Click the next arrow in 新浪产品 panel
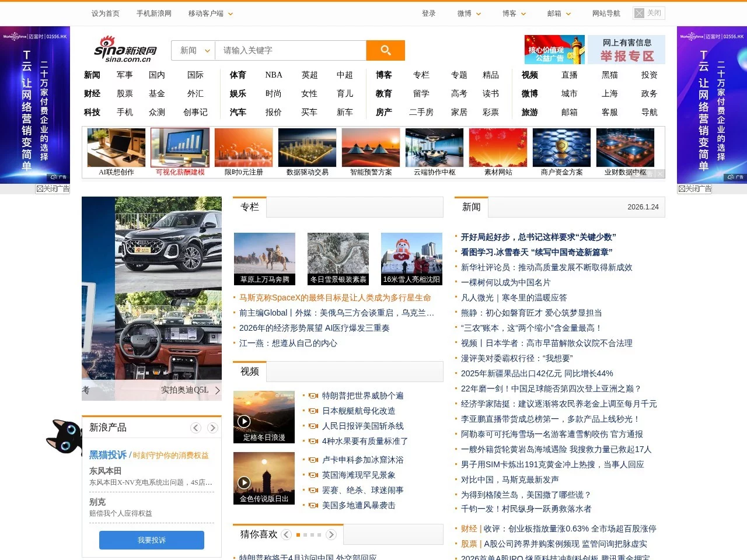The image size is (747, 560). [x=212, y=428]
